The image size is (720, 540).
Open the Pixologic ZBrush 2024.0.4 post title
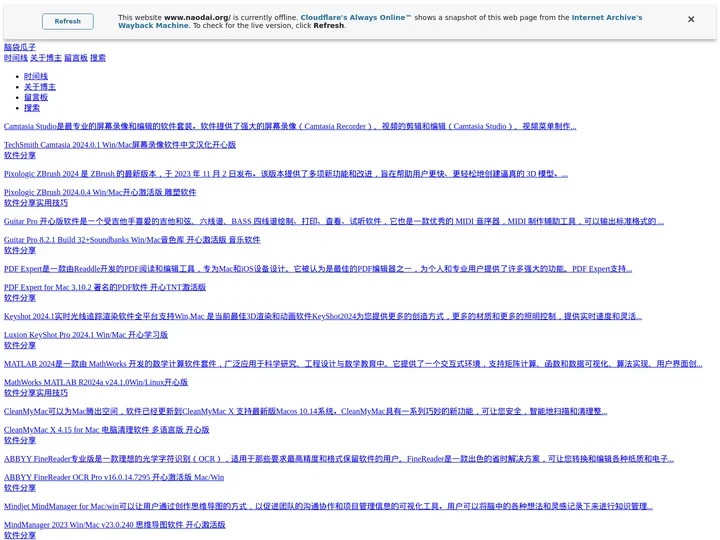coord(100,192)
